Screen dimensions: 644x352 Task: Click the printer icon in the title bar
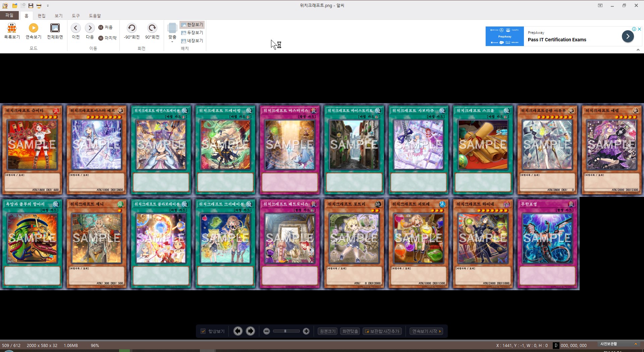coord(39,6)
